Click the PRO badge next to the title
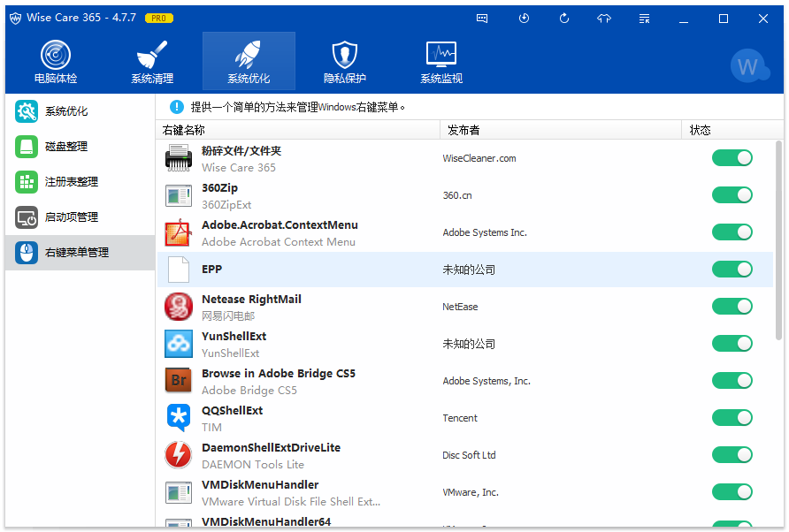Image resolution: width=789 pixels, height=532 pixels. tap(159, 18)
